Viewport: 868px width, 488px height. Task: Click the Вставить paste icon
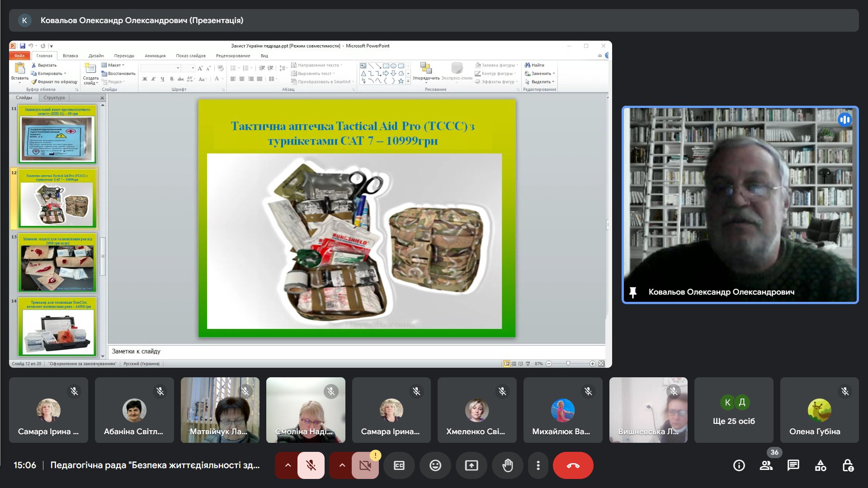tap(19, 69)
